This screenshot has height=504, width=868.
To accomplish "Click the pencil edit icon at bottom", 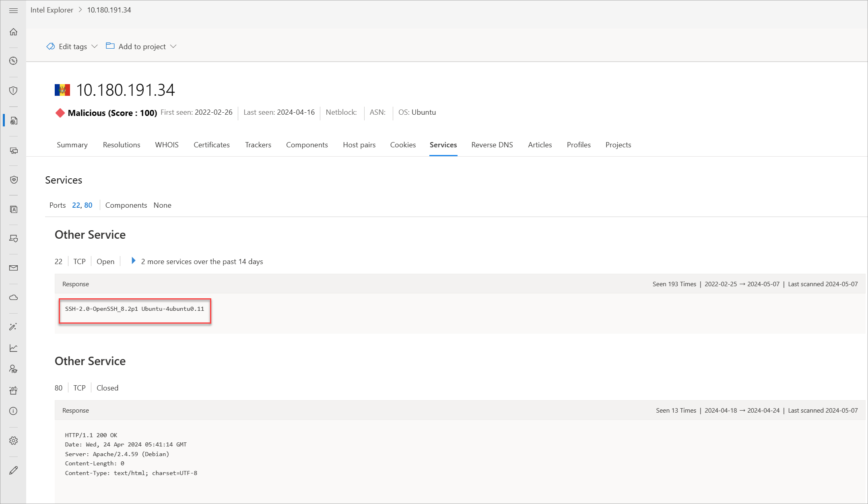I will coord(13,470).
